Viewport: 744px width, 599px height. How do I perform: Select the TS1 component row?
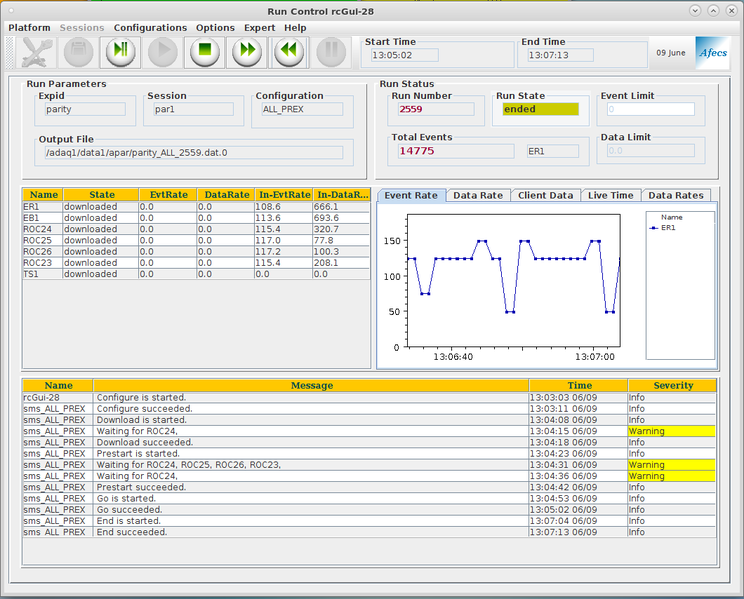pyautogui.click(x=196, y=274)
